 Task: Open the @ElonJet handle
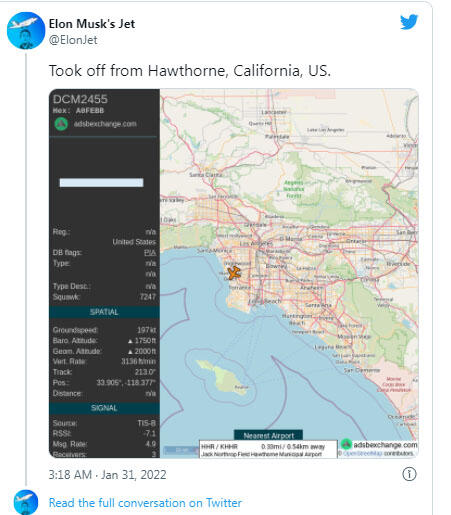[x=73, y=40]
